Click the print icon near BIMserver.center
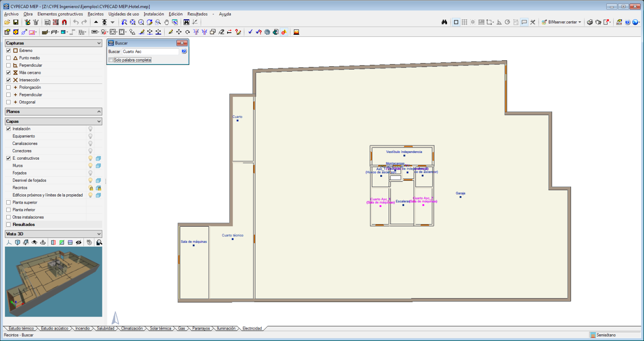This screenshot has width=644, height=341. (x=590, y=22)
